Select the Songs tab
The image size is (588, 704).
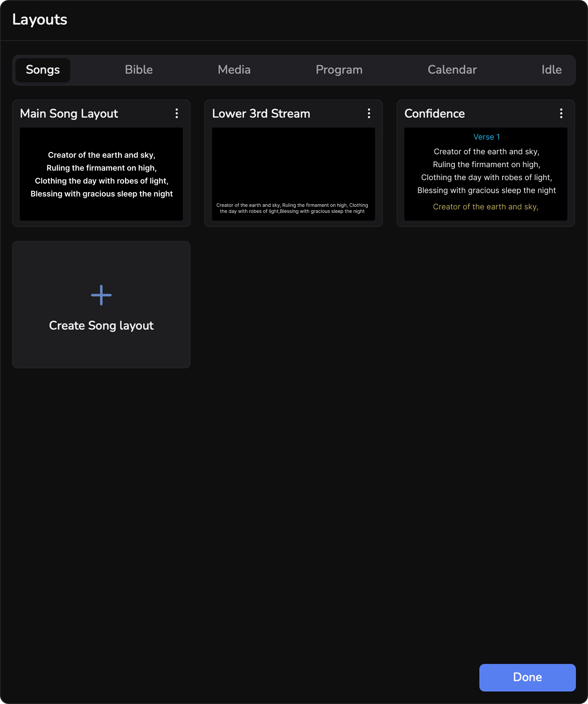tap(43, 70)
